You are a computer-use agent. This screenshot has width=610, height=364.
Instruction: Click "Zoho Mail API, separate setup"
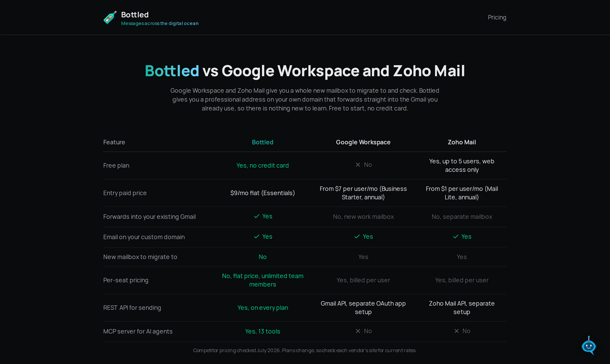pyautogui.click(x=462, y=308)
